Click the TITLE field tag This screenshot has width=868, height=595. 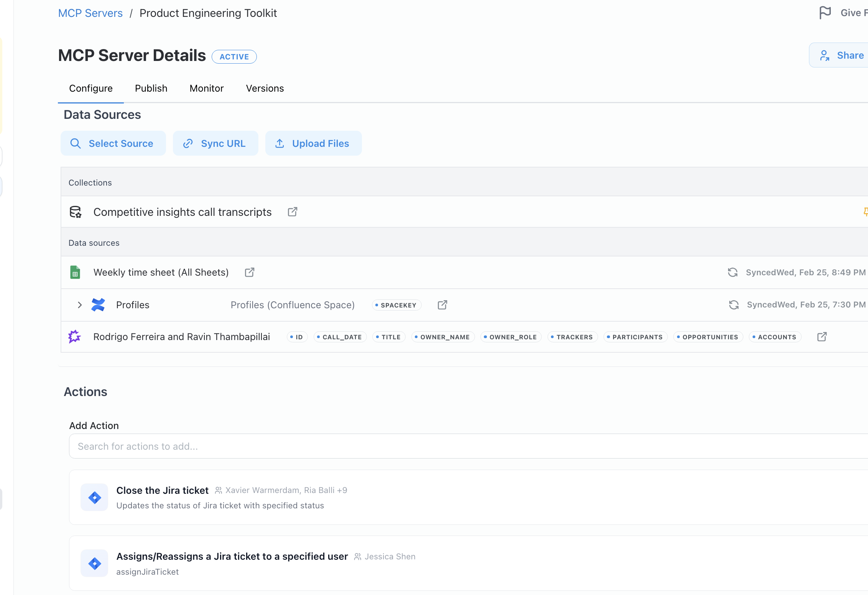(389, 337)
